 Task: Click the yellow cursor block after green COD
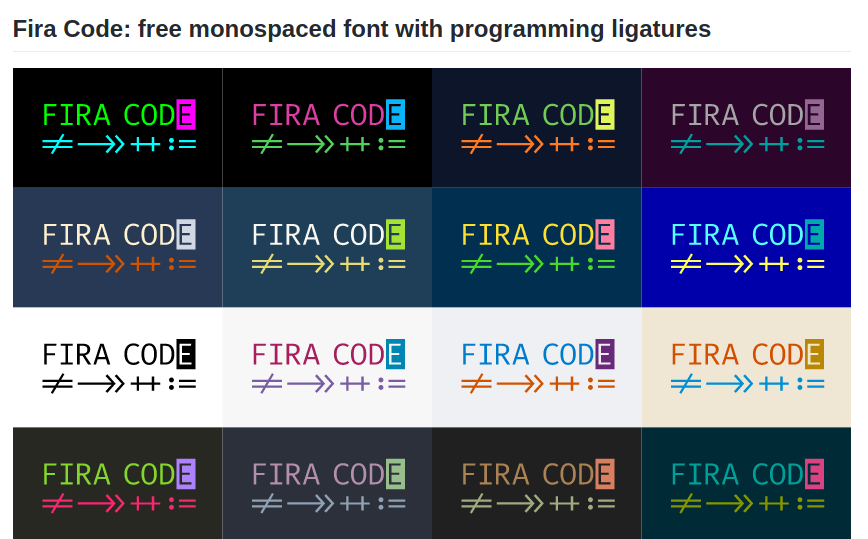(x=604, y=115)
